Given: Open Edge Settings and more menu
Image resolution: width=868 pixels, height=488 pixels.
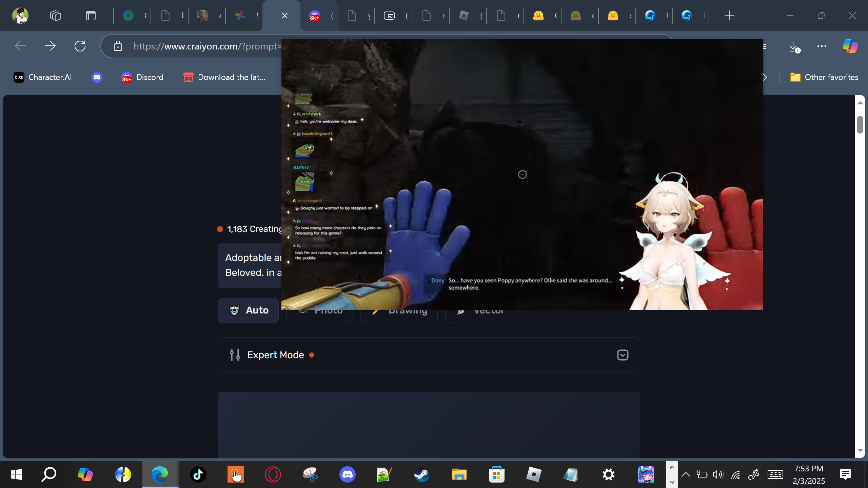Looking at the screenshot, I should pos(822,46).
